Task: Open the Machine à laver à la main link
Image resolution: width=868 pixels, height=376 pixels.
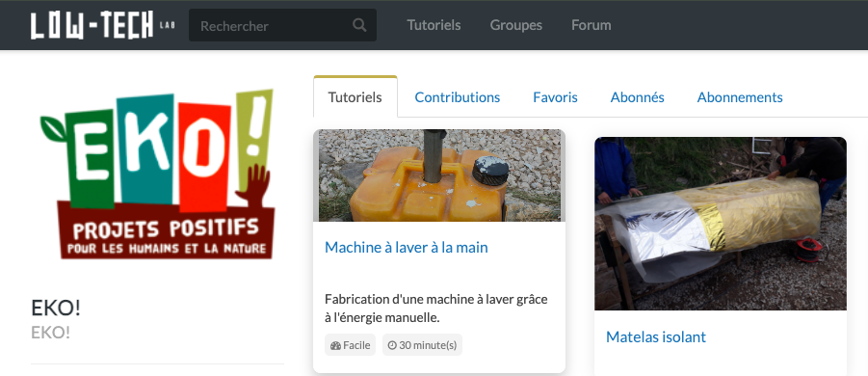Action: (406, 247)
